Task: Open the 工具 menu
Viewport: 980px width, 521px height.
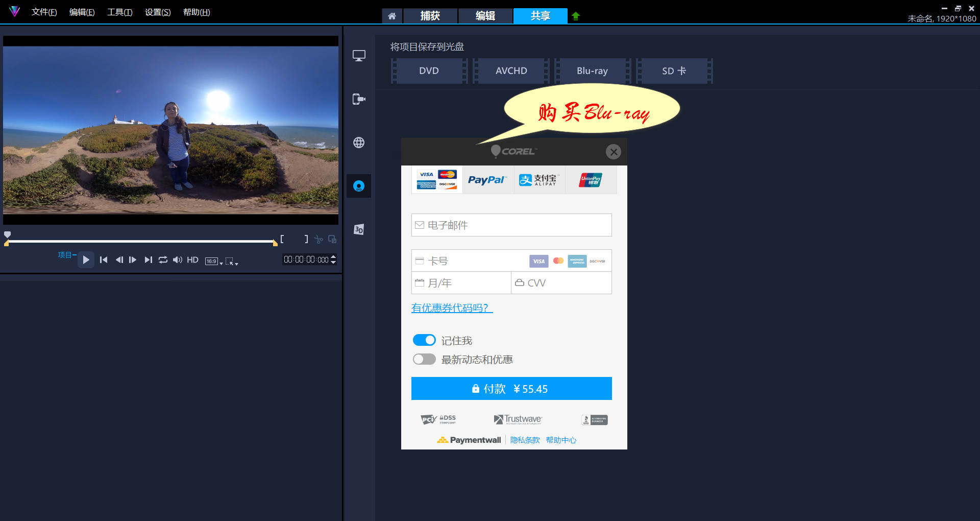Action: 119,12
